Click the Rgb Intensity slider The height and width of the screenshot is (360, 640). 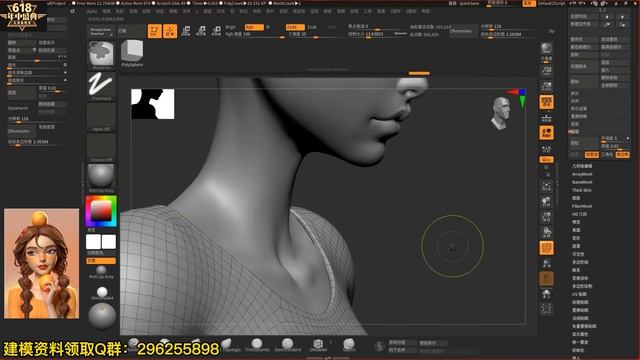pyautogui.click(x=255, y=34)
